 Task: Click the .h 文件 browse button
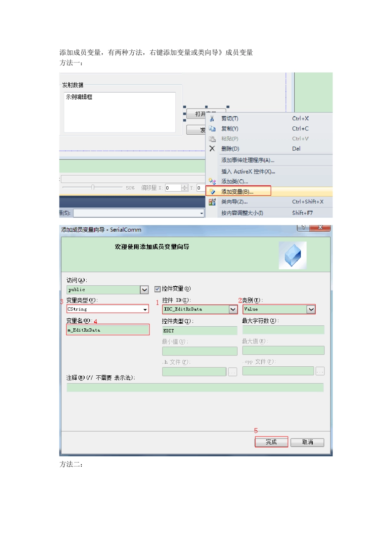pyautogui.click(x=233, y=372)
